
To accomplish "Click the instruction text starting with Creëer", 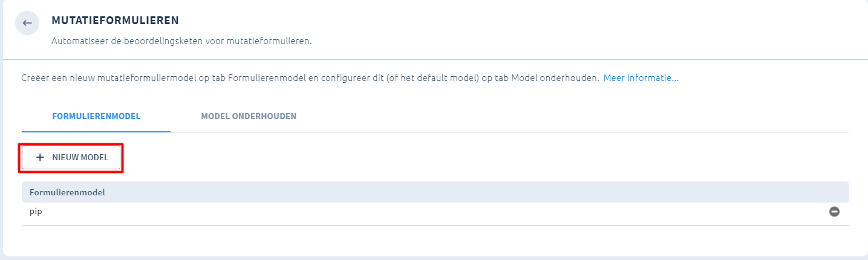I will tap(308, 78).
